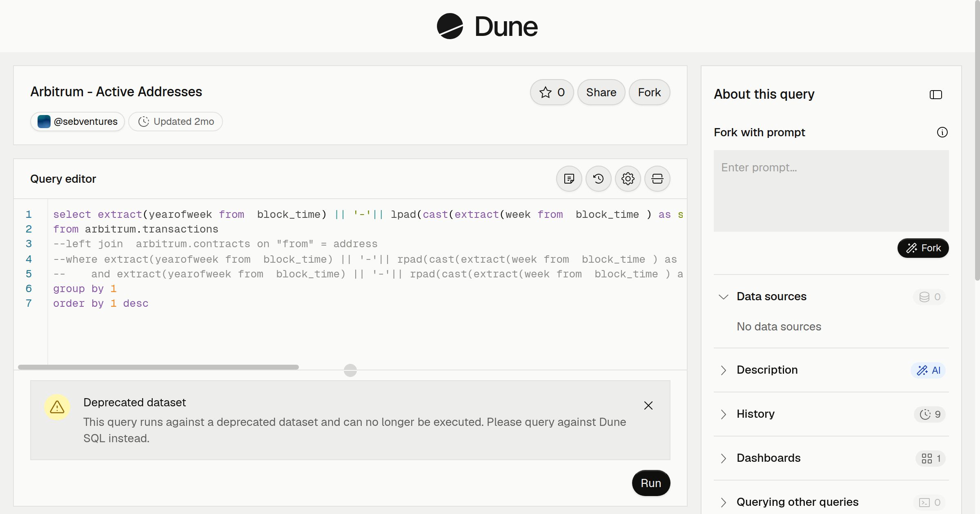Expand the History section
The height and width of the screenshot is (514, 980).
tap(723, 414)
